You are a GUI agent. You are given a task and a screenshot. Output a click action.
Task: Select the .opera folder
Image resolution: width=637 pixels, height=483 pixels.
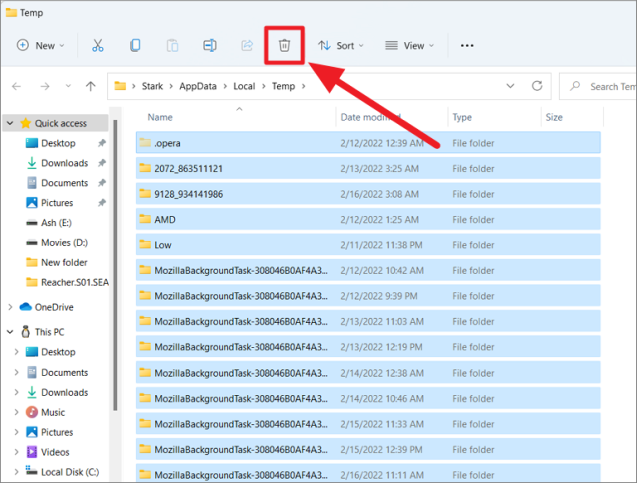[167, 144]
